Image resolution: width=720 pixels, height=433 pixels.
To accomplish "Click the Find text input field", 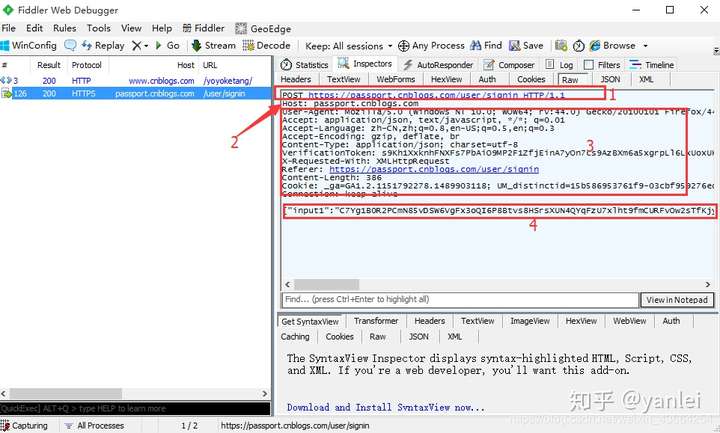I will point(460,300).
